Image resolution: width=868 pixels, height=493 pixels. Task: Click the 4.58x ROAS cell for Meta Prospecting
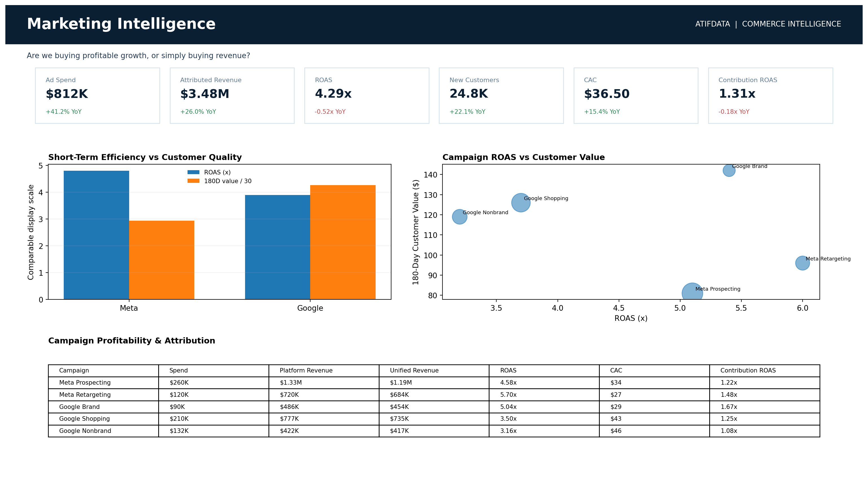pos(544,383)
